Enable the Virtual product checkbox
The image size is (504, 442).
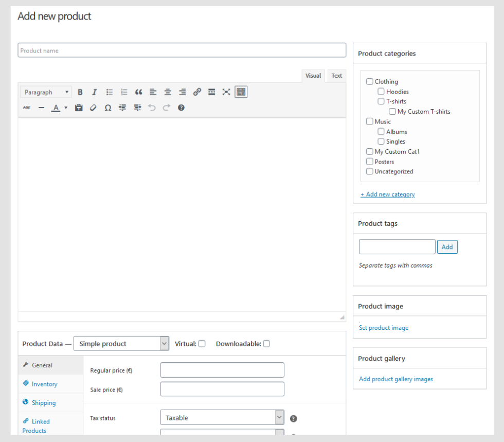[x=202, y=344]
